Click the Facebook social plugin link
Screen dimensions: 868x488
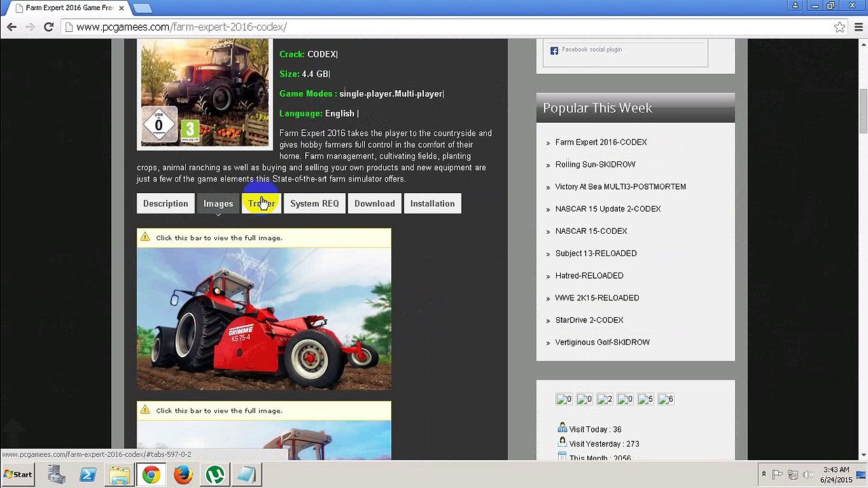point(591,49)
